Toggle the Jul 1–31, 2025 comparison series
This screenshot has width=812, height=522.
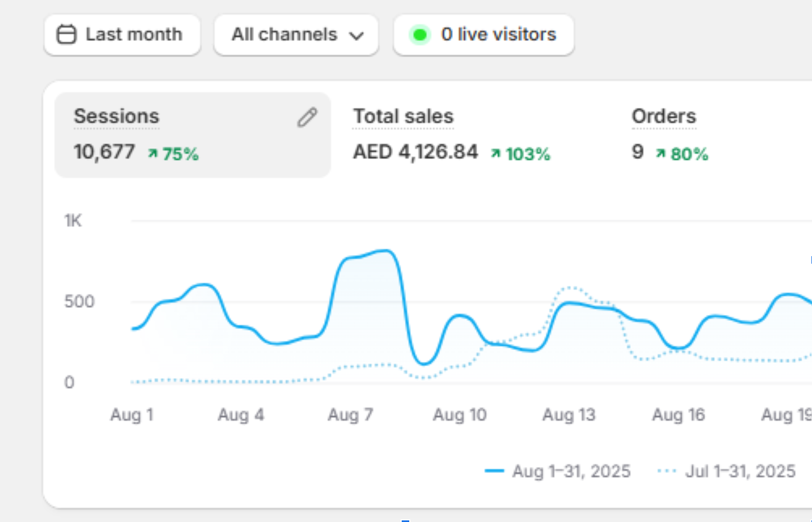740,471
